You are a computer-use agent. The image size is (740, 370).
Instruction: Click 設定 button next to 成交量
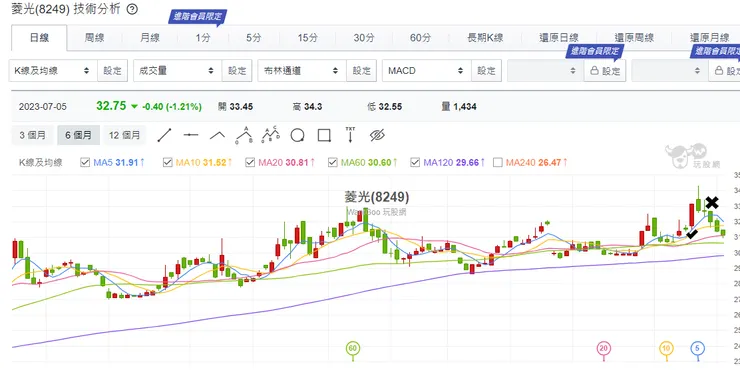coord(237,71)
